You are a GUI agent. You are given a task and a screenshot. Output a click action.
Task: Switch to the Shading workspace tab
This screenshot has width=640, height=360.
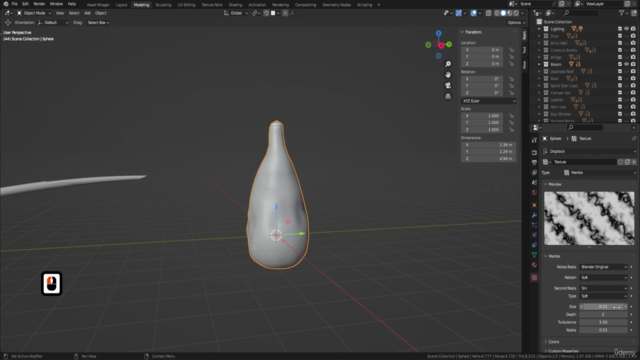click(235, 5)
